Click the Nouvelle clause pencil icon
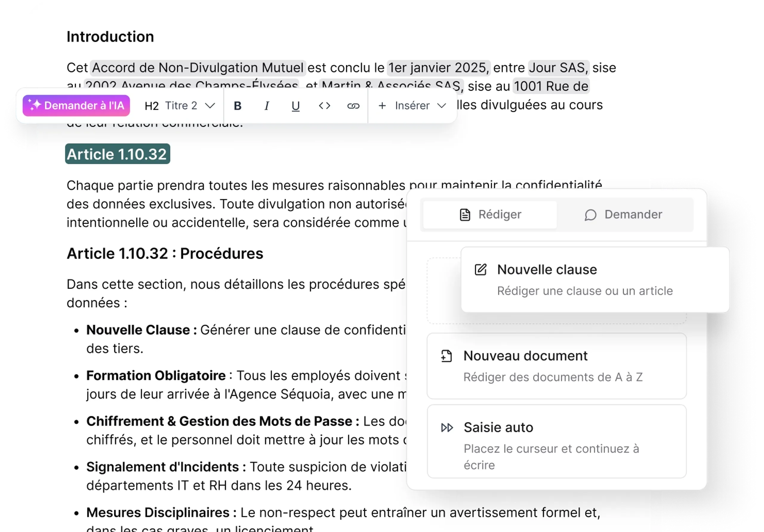 [480, 269]
